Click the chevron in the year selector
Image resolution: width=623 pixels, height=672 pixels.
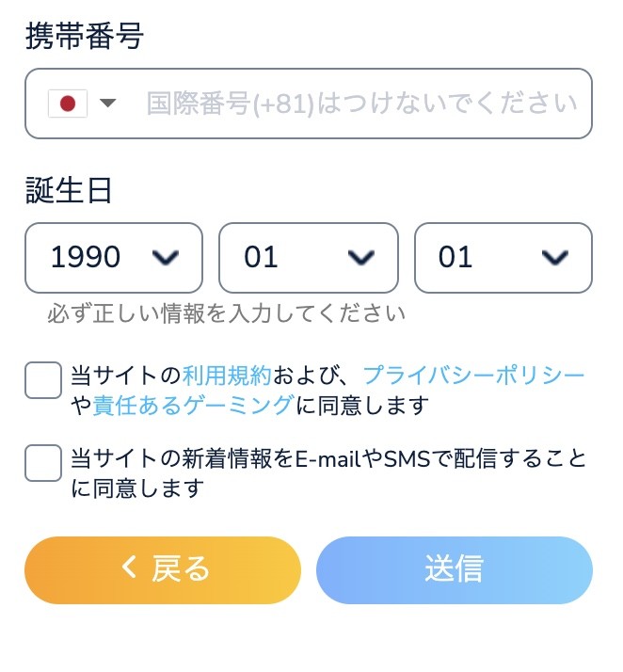pos(166,257)
